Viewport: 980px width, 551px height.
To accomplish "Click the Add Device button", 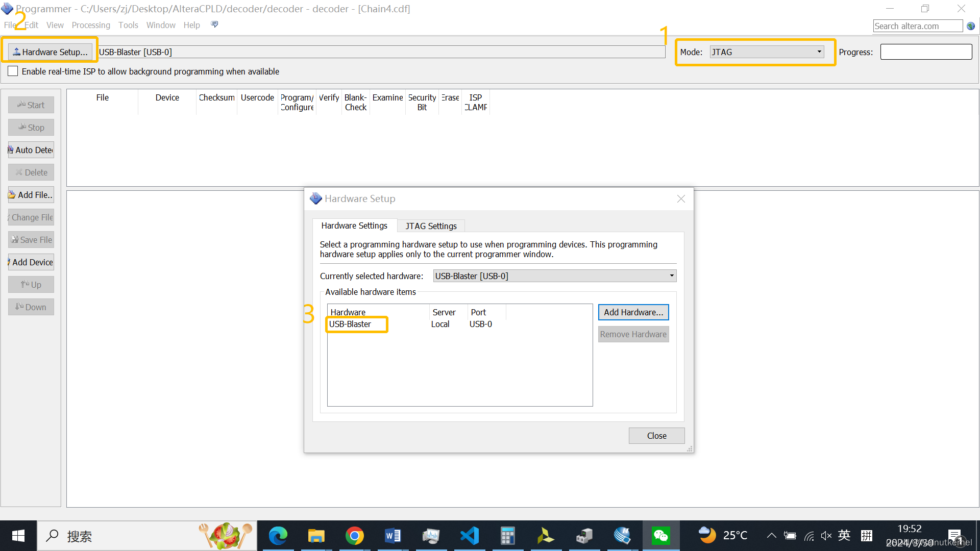I will click(31, 262).
